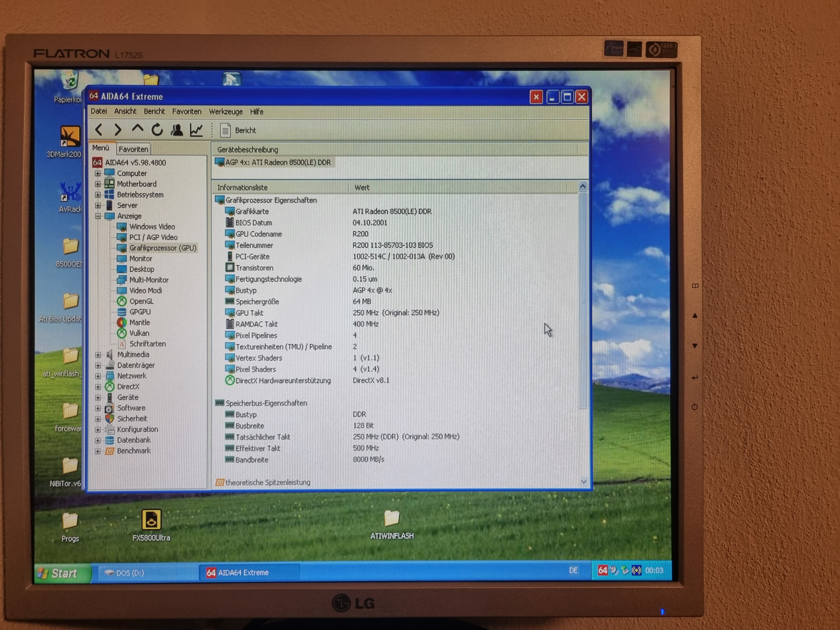Expand the Multimedia tree node
840x630 pixels.
click(x=98, y=355)
